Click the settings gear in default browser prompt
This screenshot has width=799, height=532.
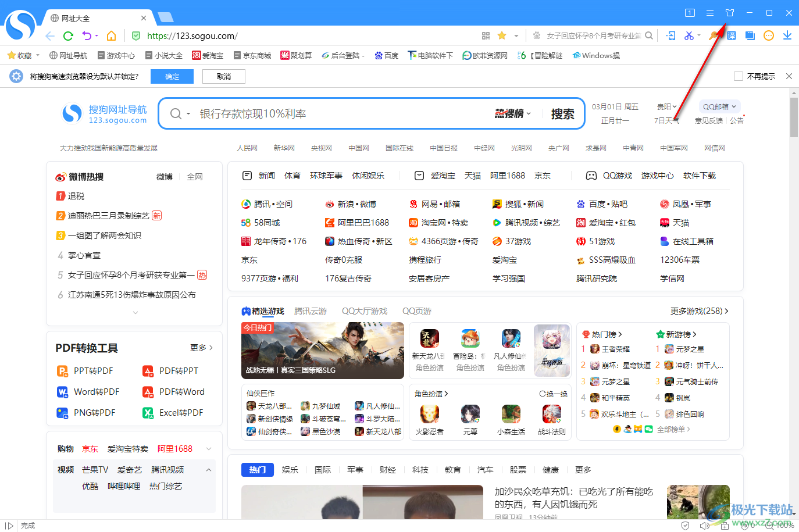point(16,76)
